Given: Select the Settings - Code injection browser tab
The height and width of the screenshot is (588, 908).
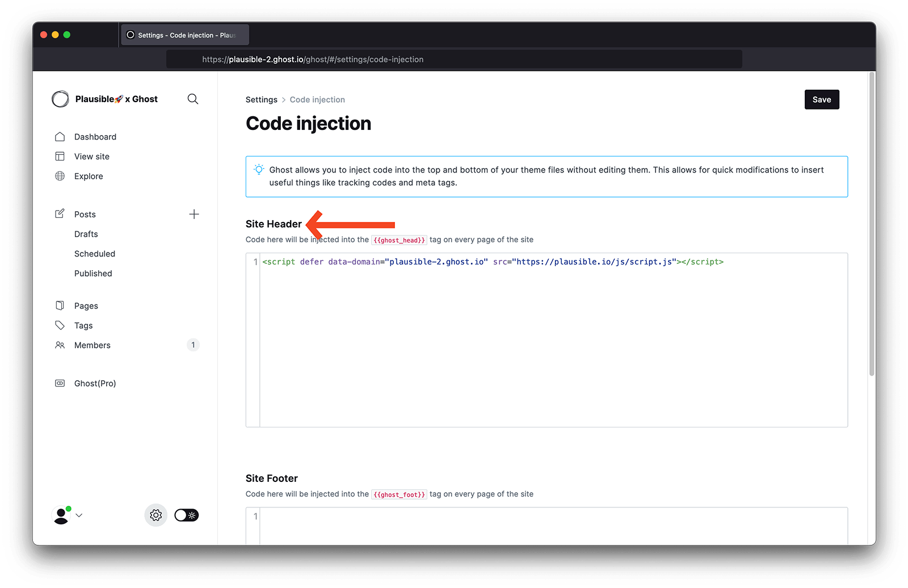Looking at the screenshot, I should pos(185,35).
